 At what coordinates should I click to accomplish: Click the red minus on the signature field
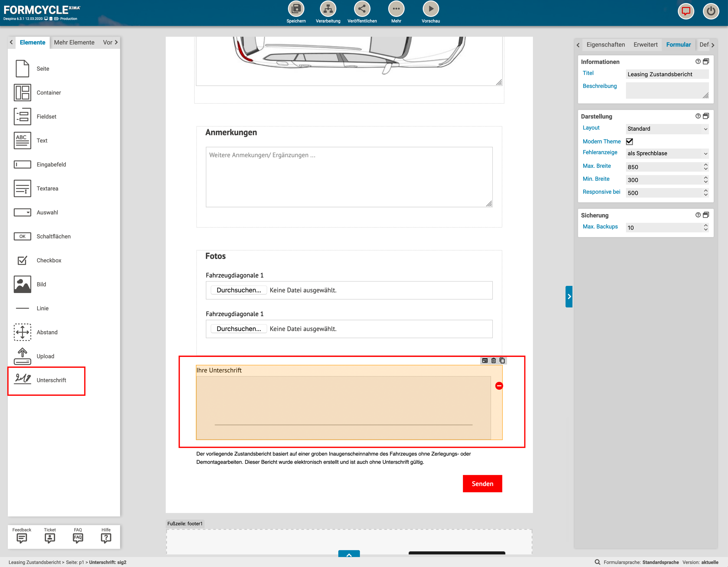tap(499, 386)
